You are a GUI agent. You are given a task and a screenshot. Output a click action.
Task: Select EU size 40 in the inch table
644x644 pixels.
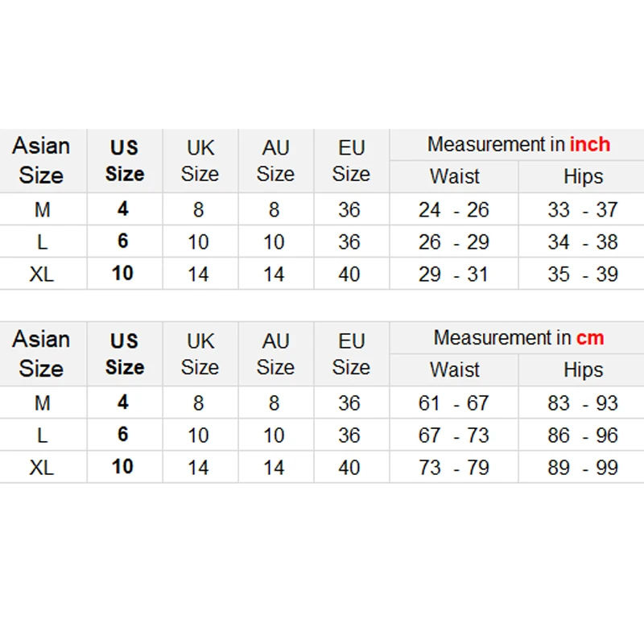click(x=349, y=275)
